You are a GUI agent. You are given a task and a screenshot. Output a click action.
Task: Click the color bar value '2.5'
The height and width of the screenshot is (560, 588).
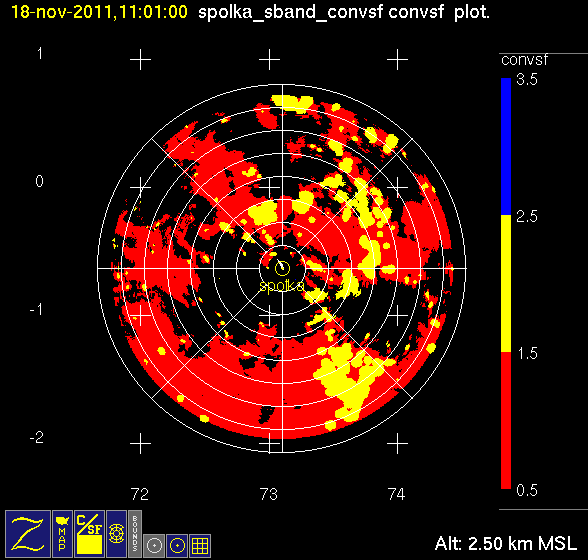pyautogui.click(x=527, y=216)
